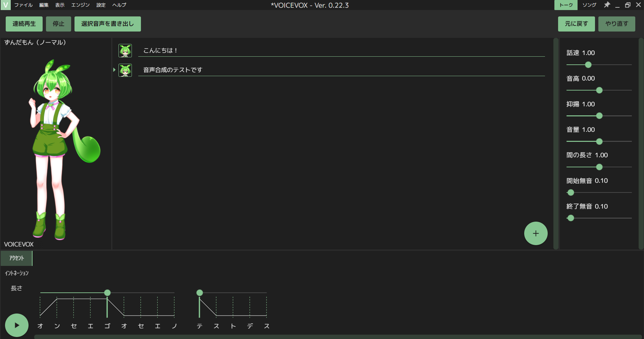The height and width of the screenshot is (339, 644).
Task: Click the accent panel horizontal scrollbar
Action: (338, 337)
